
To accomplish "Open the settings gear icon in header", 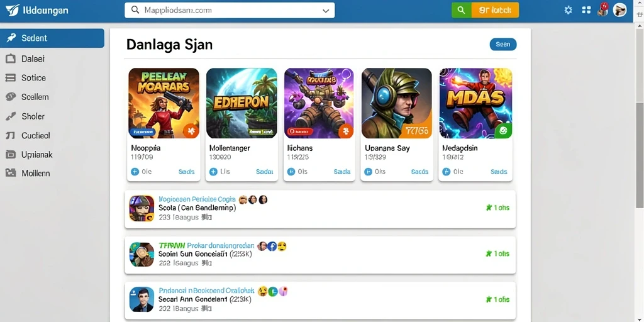I will (569, 10).
